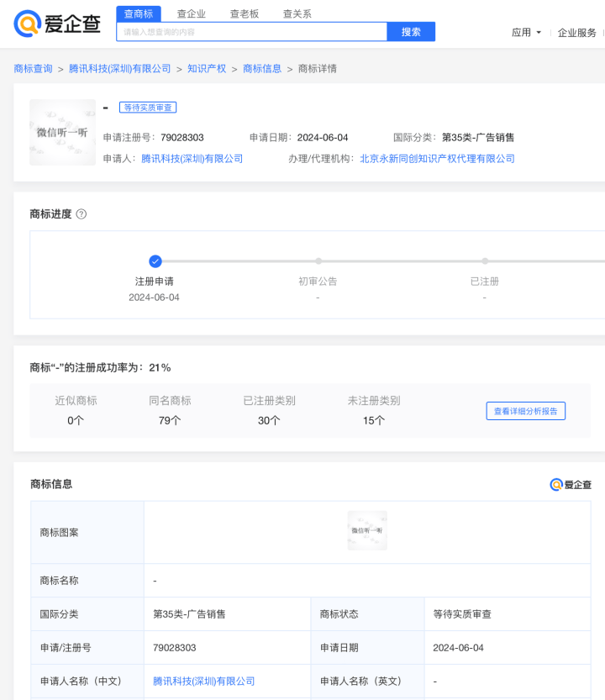
Task: Switch to the 查商标 search tab
Action: point(139,13)
